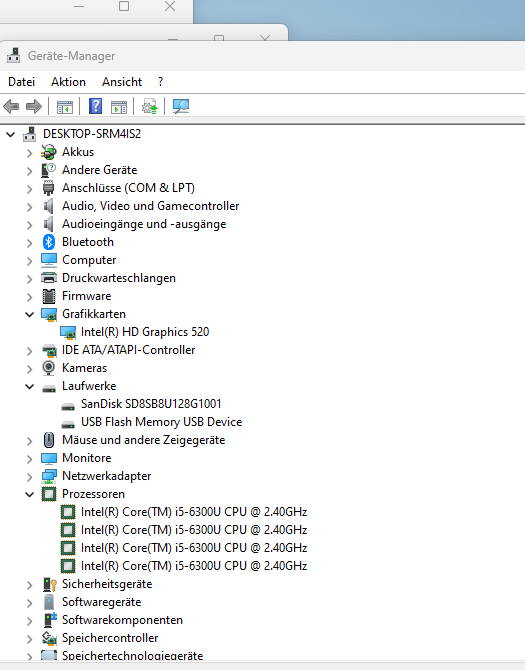525x670 pixels.
Task: Collapse the Grafikkarten category
Action: pyautogui.click(x=29, y=314)
